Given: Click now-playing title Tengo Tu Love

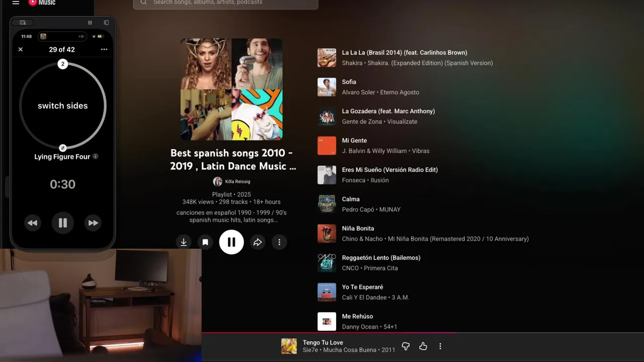Looking at the screenshot, I should [x=323, y=342].
